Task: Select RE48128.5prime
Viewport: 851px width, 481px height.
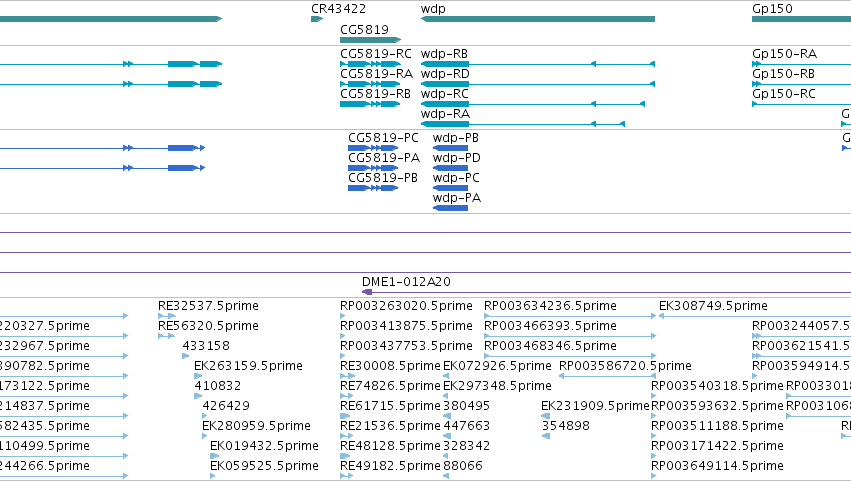Action: tap(390, 446)
